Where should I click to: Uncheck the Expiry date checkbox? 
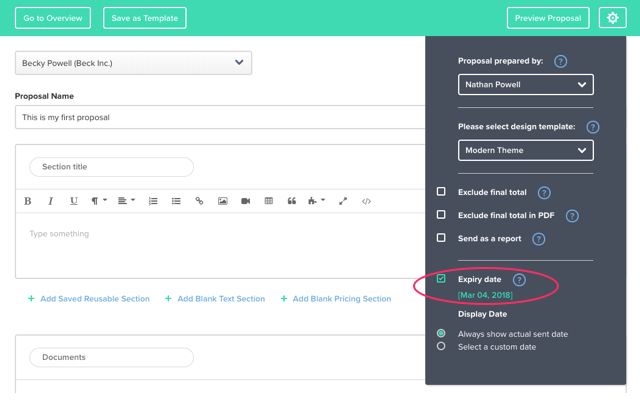[x=441, y=279]
